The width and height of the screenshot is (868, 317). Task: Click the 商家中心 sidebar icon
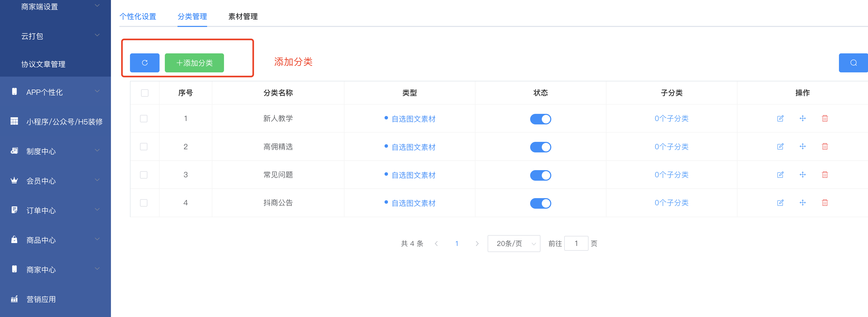tap(14, 269)
